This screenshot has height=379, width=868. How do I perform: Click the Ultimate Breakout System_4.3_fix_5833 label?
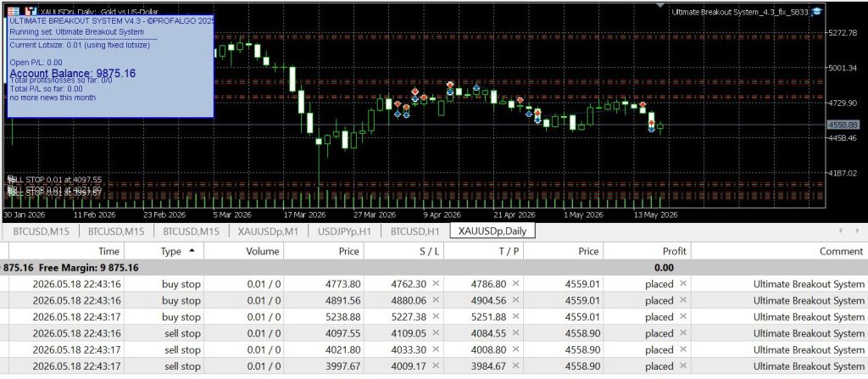[x=741, y=12]
